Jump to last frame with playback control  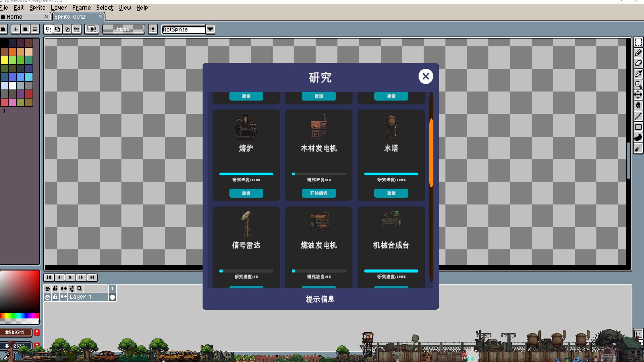[92, 278]
